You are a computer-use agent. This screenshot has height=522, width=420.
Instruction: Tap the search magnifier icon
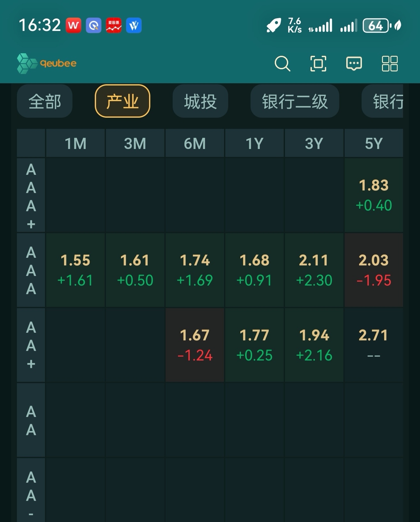point(282,63)
